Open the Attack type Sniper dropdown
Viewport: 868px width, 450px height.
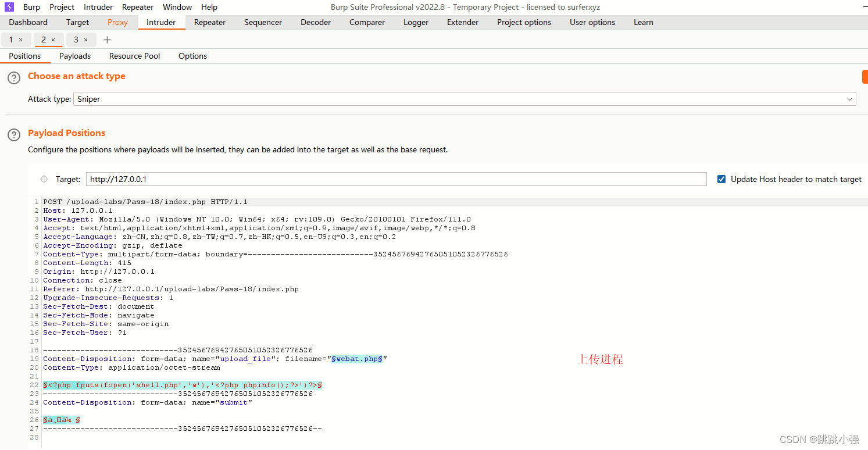pos(465,99)
